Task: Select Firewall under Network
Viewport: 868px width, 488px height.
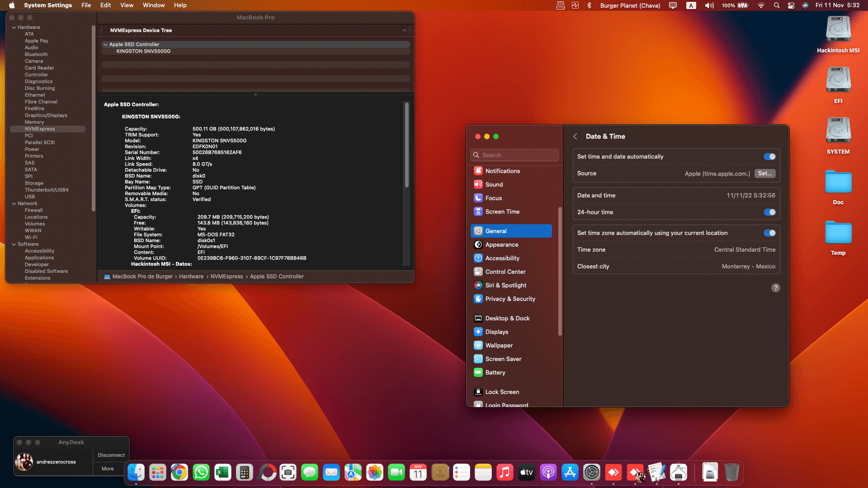Action: [34, 210]
